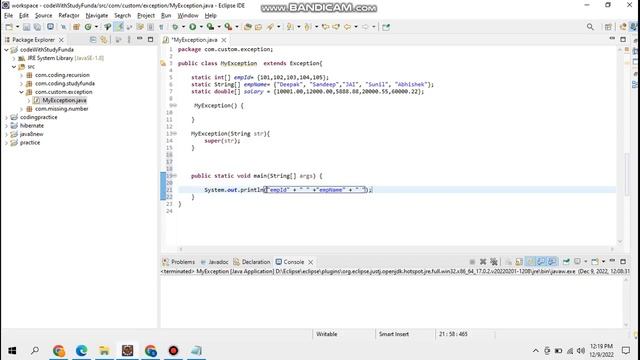This screenshot has width=640, height=360.
Task: Switch to the Javadoc tab
Action: (214, 262)
